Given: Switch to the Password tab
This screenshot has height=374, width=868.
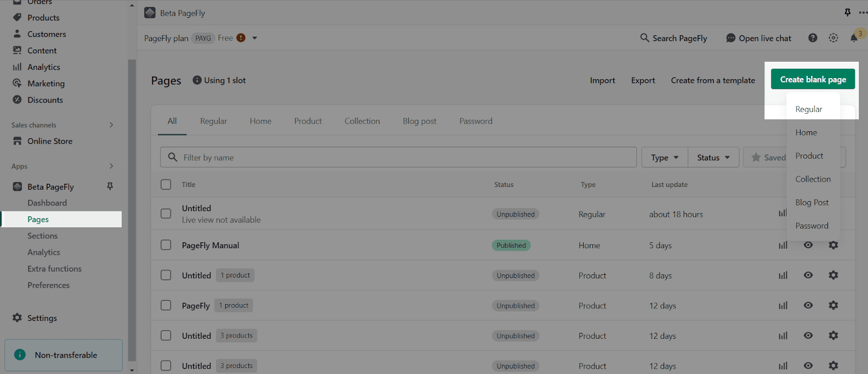Looking at the screenshot, I should 476,121.
